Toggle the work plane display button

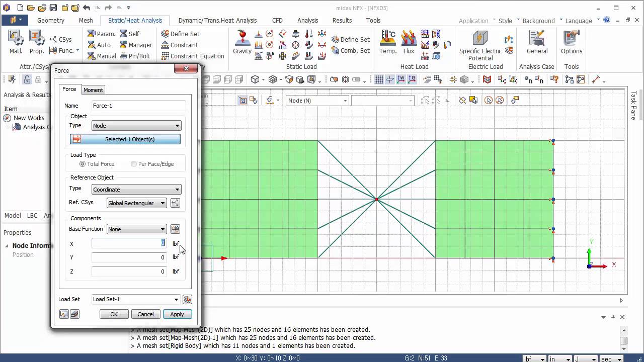point(390,79)
